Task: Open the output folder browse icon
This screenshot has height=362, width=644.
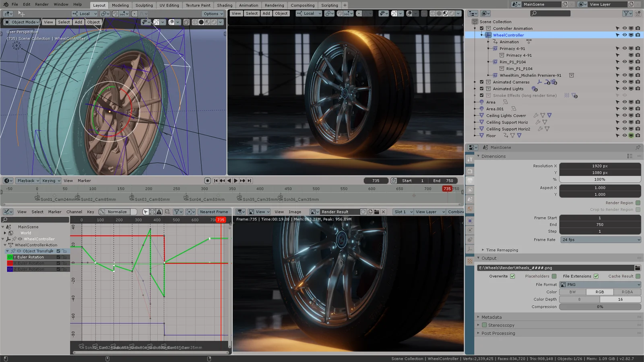Action: pos(638,268)
